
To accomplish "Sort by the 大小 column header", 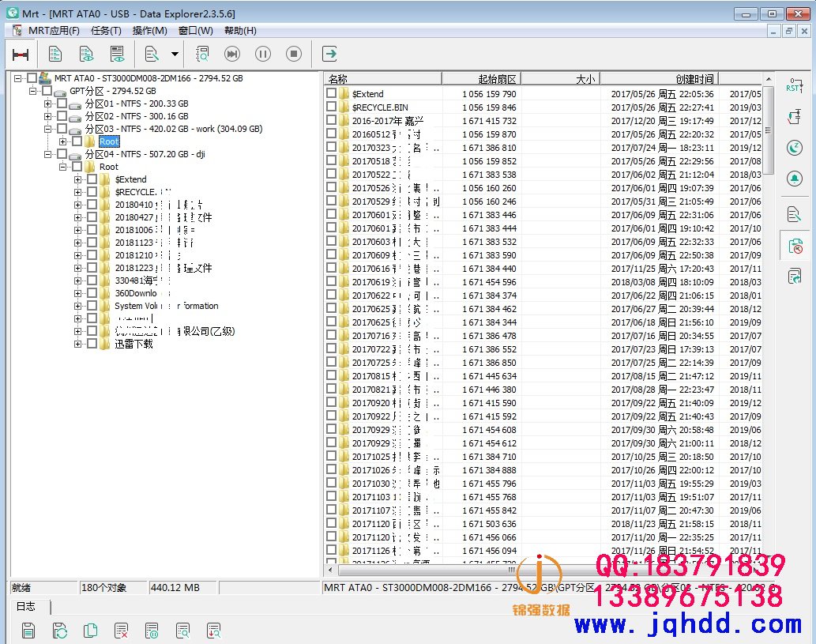I will coord(561,78).
